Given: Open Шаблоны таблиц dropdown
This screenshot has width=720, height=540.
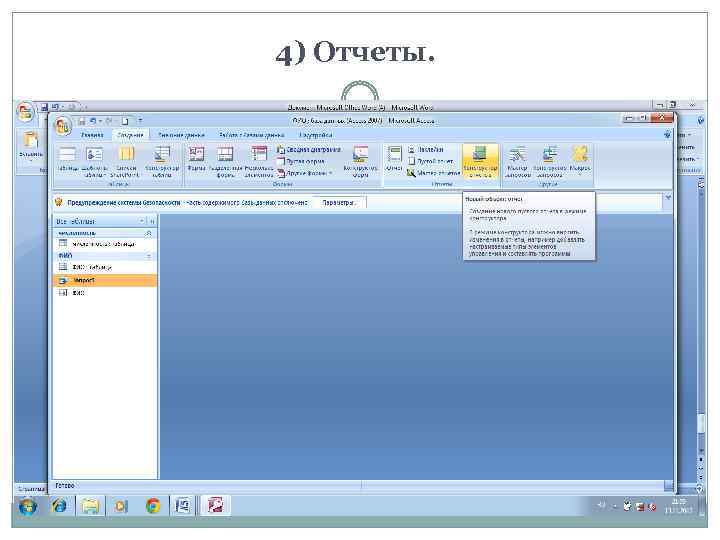Looking at the screenshot, I should coord(95,161).
